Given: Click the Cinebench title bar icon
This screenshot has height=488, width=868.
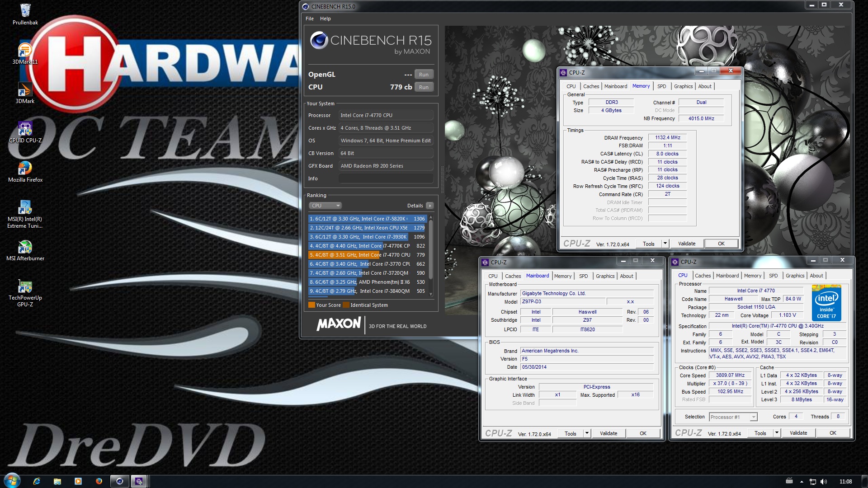Looking at the screenshot, I should [306, 6].
